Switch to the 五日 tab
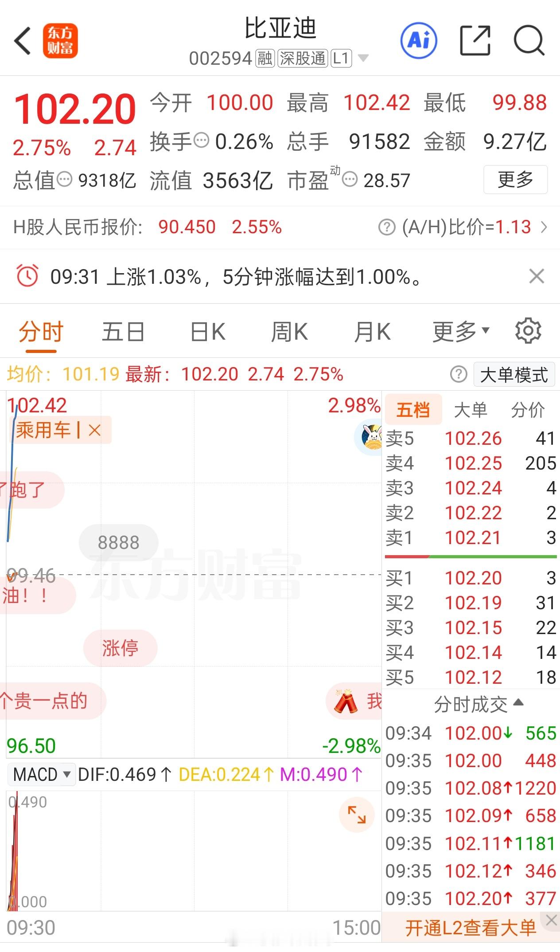The image size is (560, 952). (123, 332)
